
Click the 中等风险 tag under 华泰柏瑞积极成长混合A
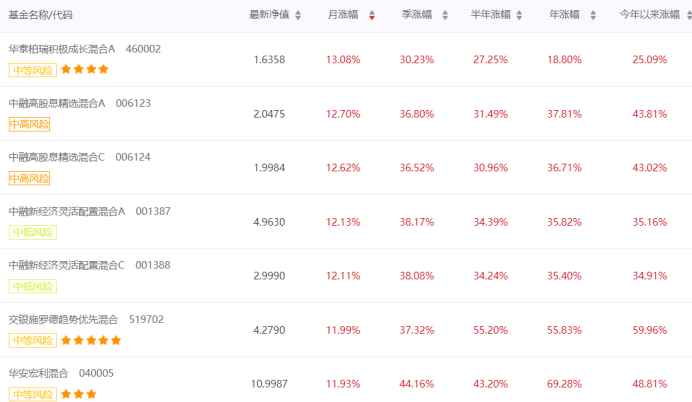point(32,70)
